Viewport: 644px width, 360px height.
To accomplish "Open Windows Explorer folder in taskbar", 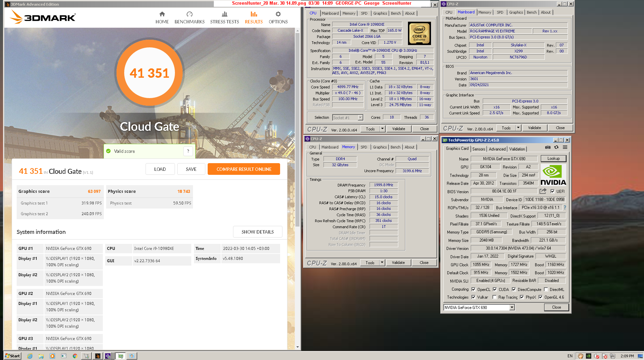I will click(x=41, y=356).
